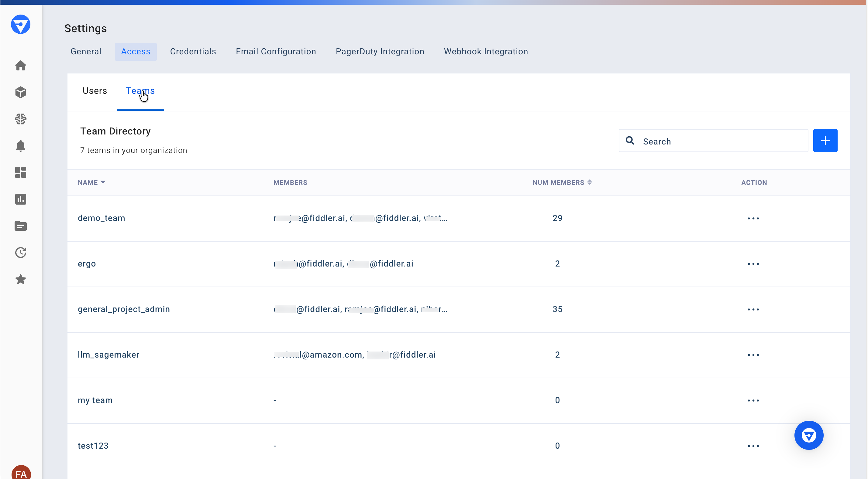Open the dashboards grid icon
This screenshot has height=479, width=868.
click(21, 172)
